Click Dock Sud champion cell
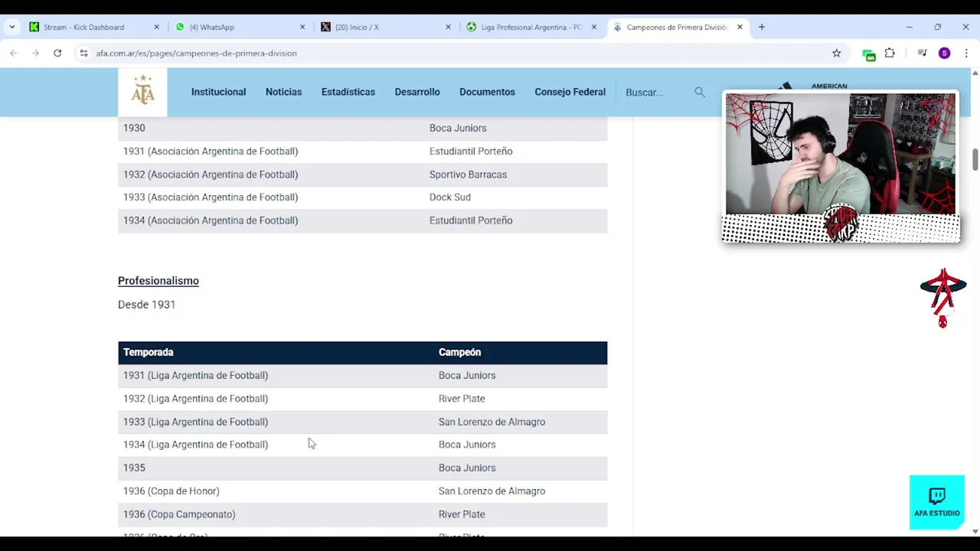Viewport: 980px width, 551px height. coord(450,197)
